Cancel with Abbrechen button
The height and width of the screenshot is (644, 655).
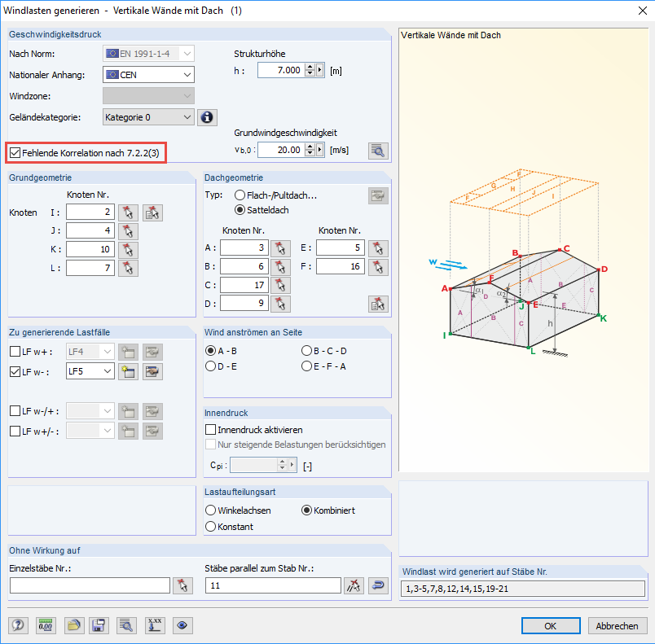point(617,625)
